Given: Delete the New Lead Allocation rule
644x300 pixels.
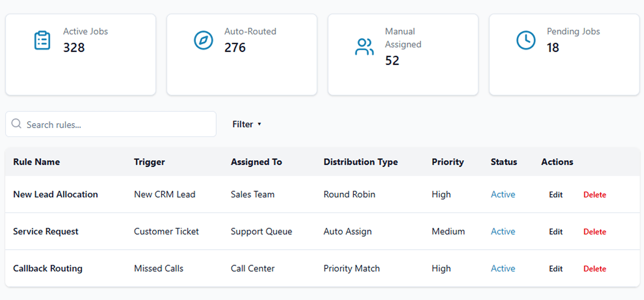Looking at the screenshot, I should (595, 195).
